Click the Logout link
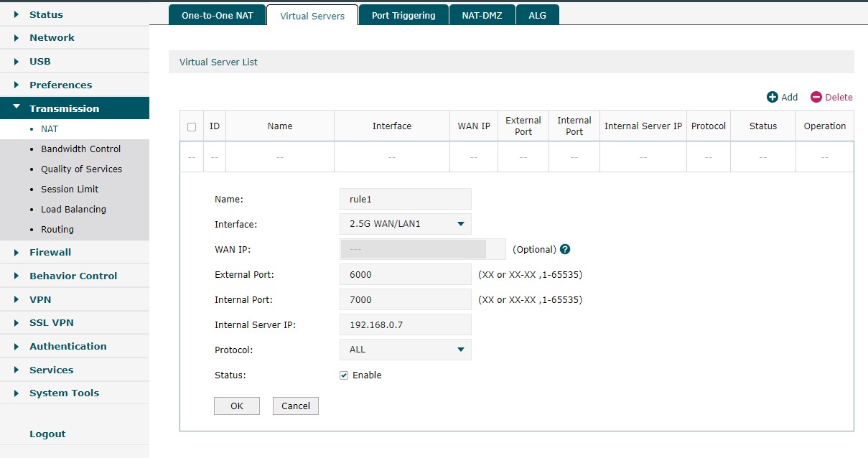Viewport: 868px width, 458px height. pyautogui.click(x=47, y=434)
